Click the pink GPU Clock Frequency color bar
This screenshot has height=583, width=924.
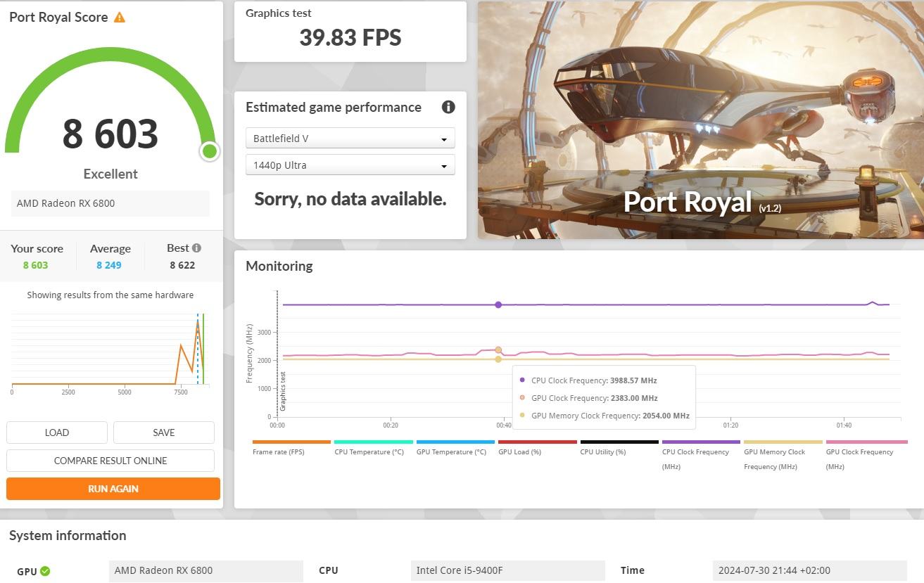[867, 442]
